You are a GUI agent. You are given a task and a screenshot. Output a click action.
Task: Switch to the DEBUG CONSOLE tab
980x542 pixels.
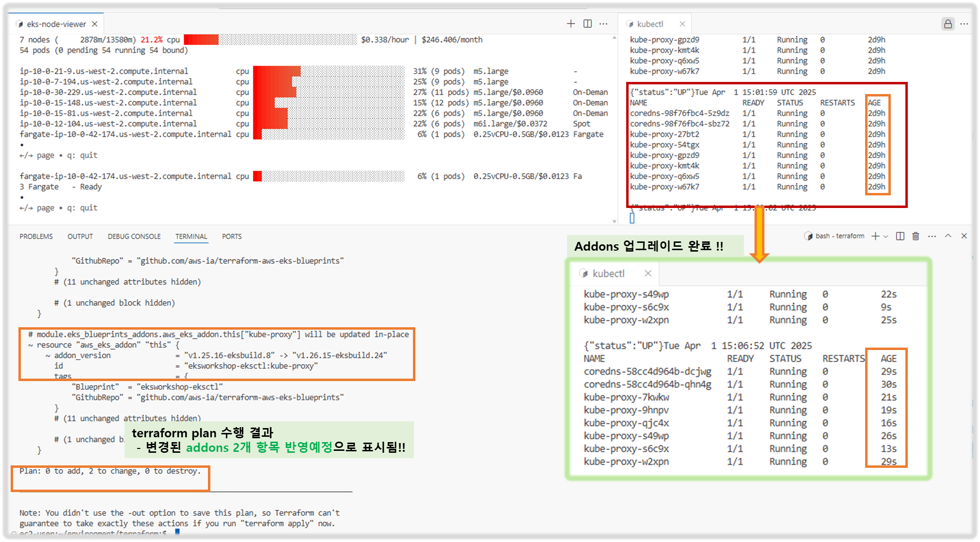point(134,237)
